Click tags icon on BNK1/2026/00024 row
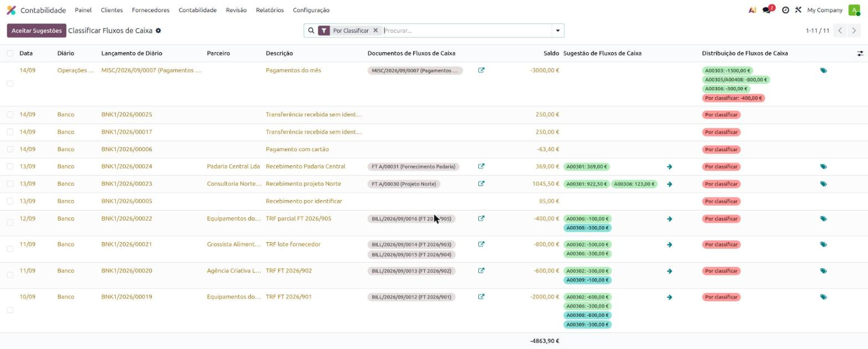This screenshot has height=349, width=868. point(824,167)
